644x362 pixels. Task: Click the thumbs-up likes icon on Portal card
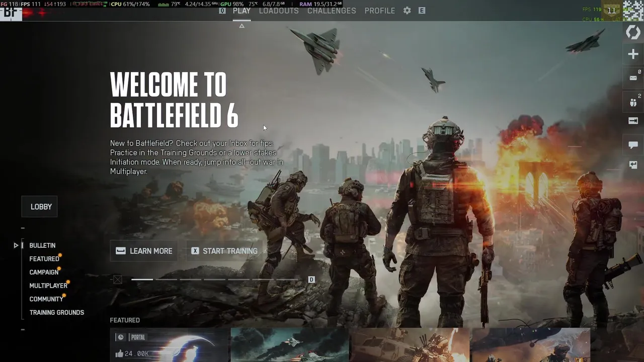point(119,353)
